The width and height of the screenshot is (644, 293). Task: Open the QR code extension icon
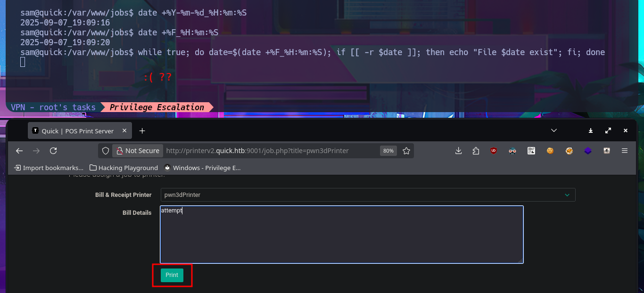[531, 151]
